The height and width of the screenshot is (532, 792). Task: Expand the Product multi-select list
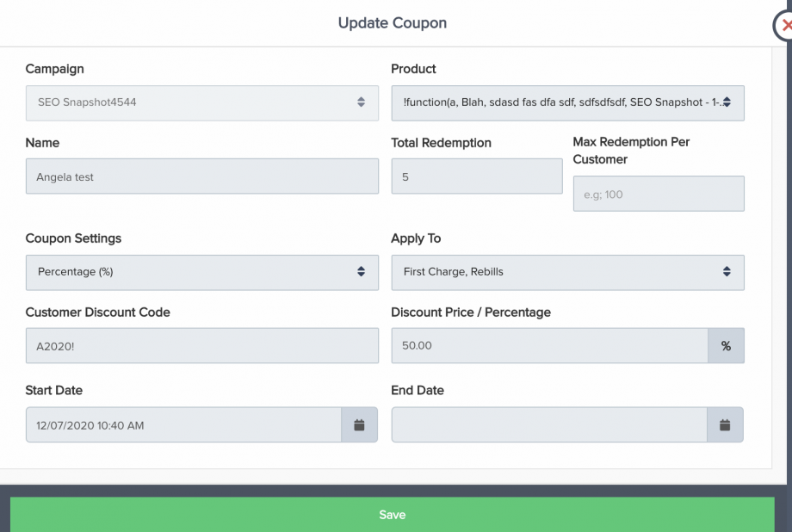coord(558,102)
